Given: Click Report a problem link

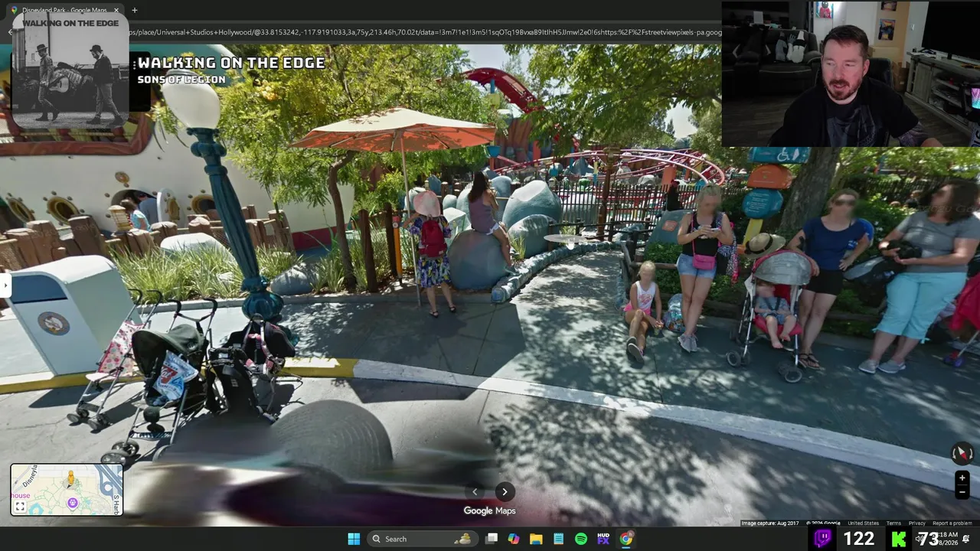Looking at the screenshot, I should point(952,523).
